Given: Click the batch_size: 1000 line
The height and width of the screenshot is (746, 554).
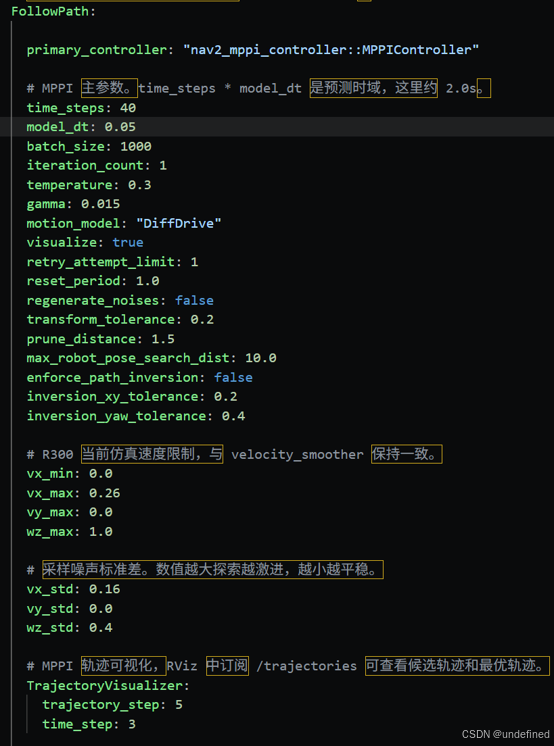Looking at the screenshot, I should 89,147.
